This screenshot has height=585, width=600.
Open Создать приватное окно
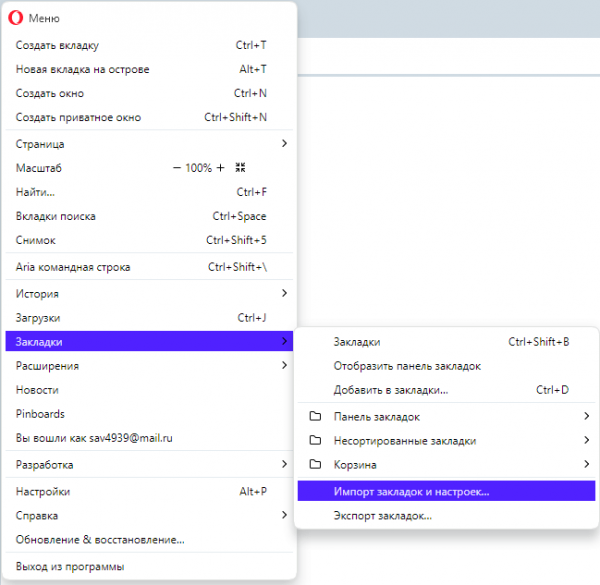(x=149, y=117)
